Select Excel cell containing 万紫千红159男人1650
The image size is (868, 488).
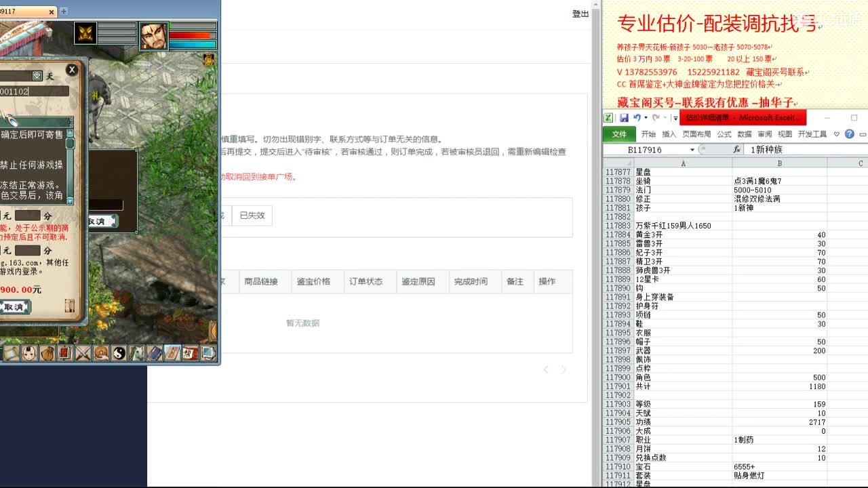[x=683, y=226]
